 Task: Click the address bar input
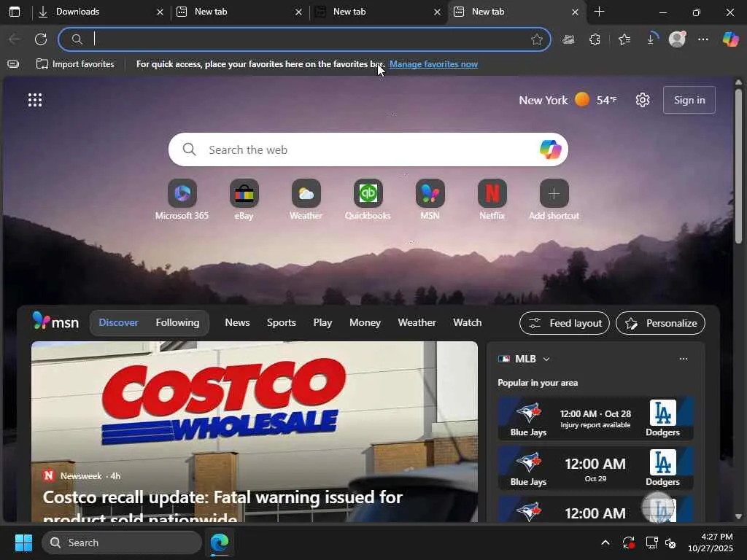305,39
